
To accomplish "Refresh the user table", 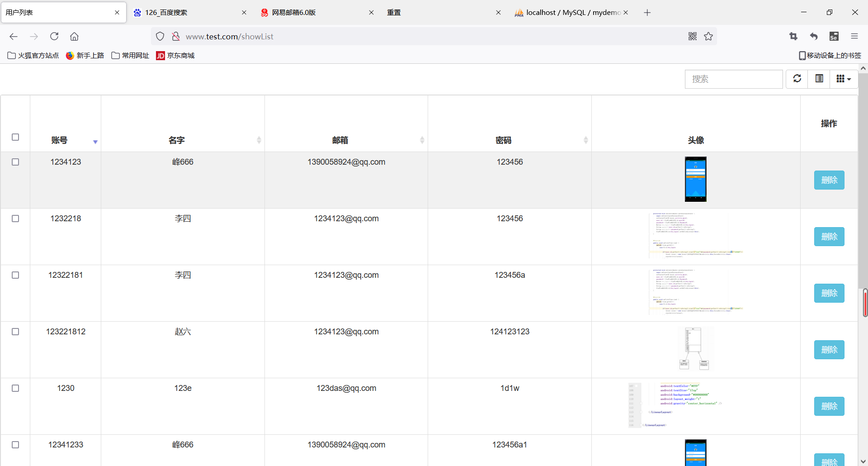I will [797, 79].
